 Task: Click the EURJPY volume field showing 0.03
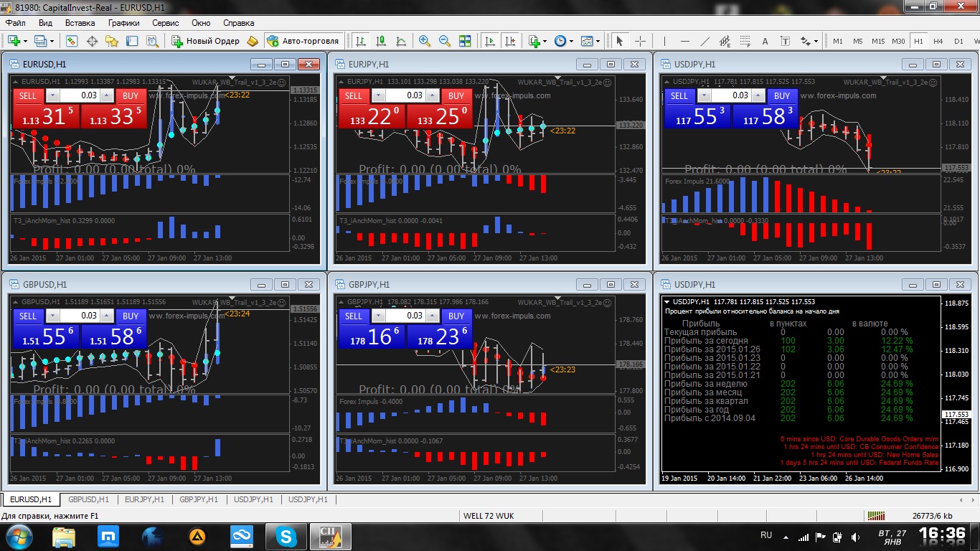coord(405,95)
